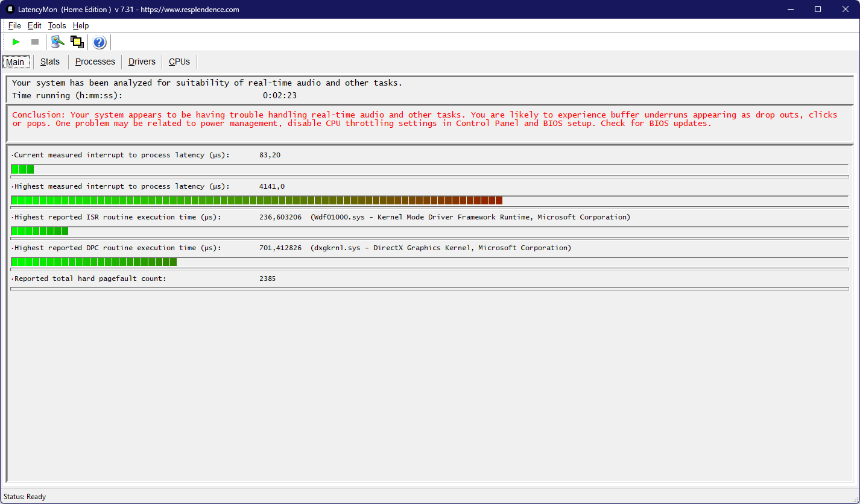Viewport: 860px width, 504px height.
Task: Click the highest DPC routine execution bar
Action: (x=94, y=262)
